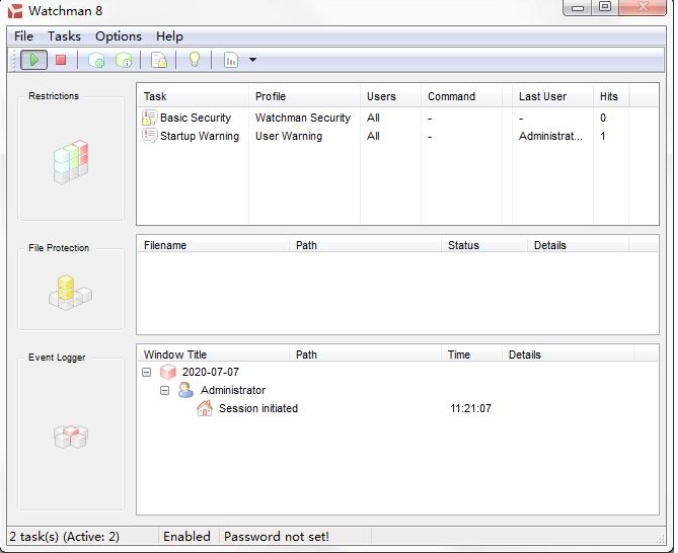Open the Tasks menu
Viewport: 678px width, 553px height.
[x=64, y=36]
